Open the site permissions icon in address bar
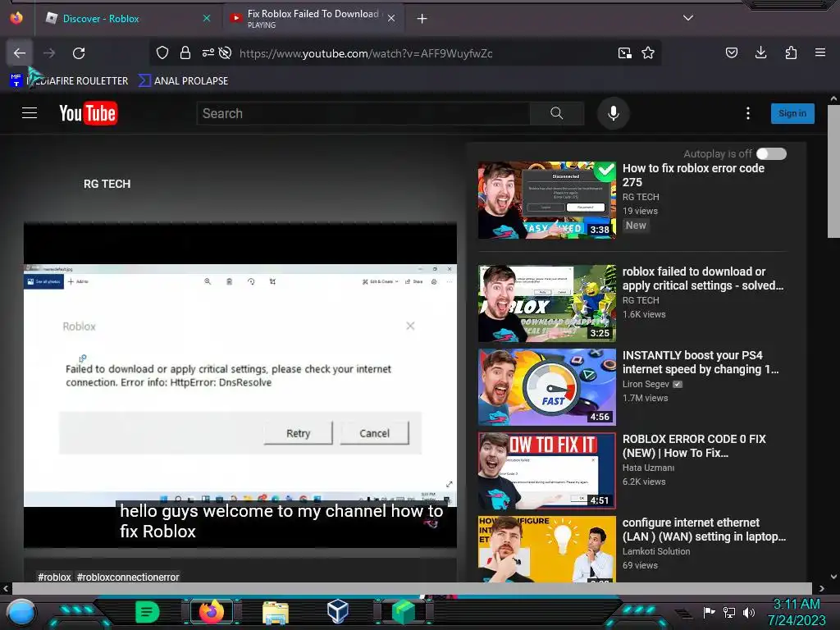 (x=208, y=52)
